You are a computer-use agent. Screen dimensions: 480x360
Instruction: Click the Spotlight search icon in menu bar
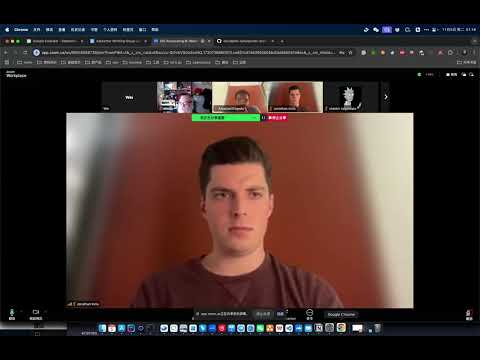[x=407, y=30]
